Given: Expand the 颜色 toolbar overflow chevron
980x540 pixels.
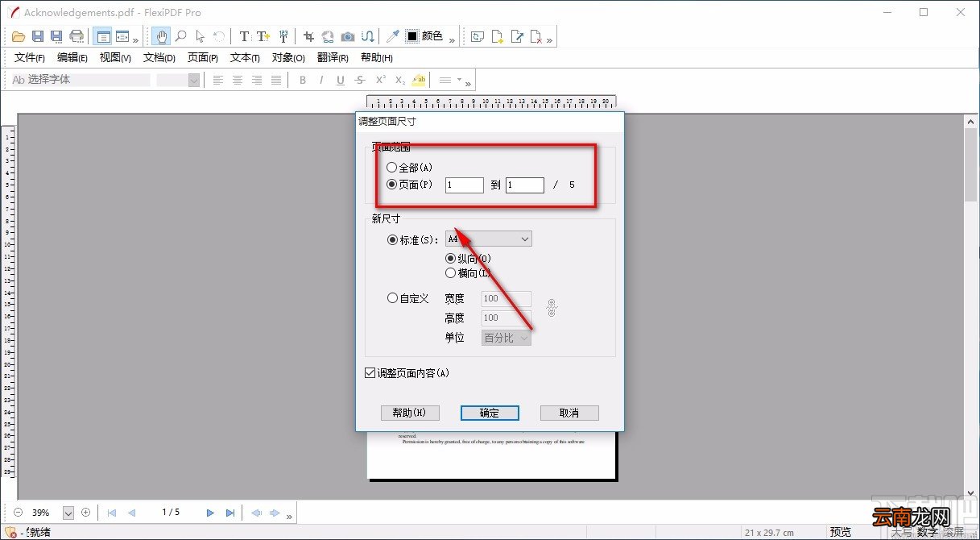Looking at the screenshot, I should (x=452, y=39).
